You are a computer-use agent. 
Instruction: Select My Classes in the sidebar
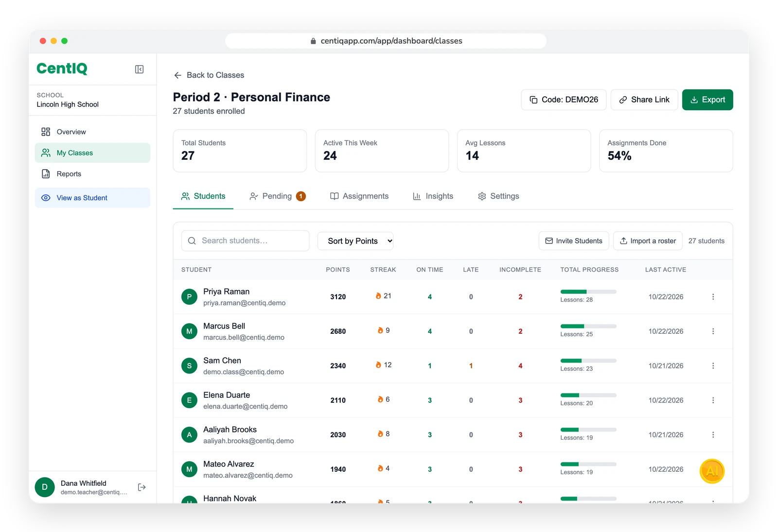tap(92, 153)
